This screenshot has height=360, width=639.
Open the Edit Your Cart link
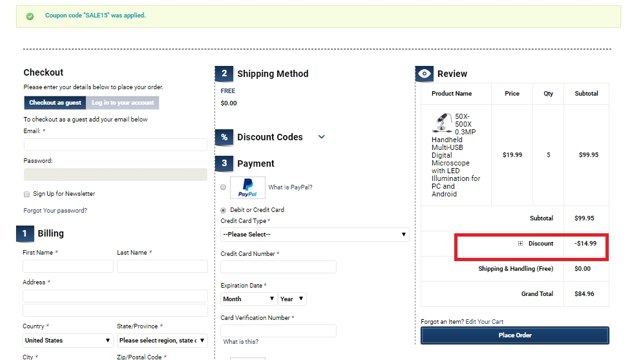pos(484,322)
